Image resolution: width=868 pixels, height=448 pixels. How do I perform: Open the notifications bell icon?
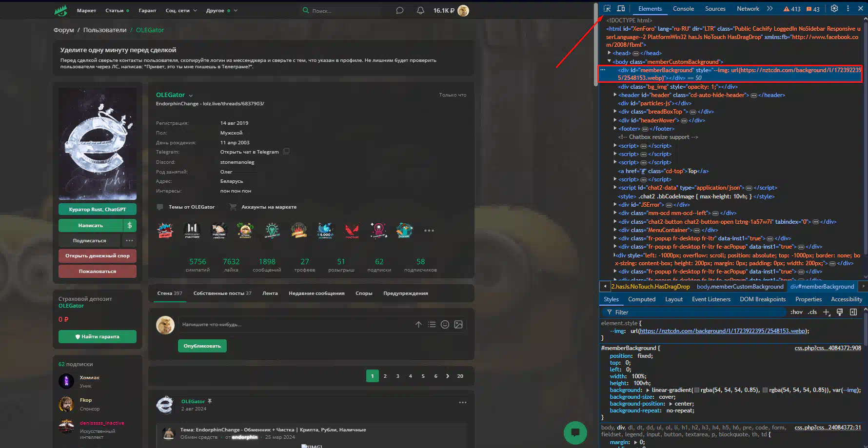coord(420,10)
